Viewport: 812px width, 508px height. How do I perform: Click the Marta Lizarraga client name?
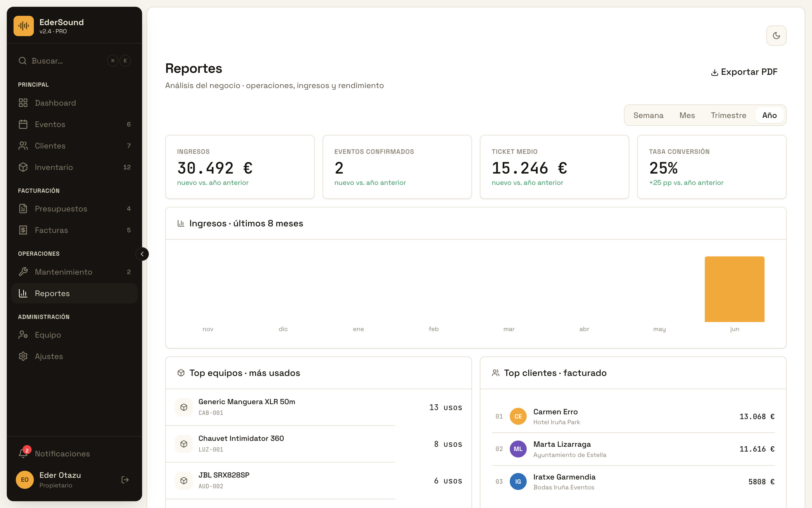(562, 444)
